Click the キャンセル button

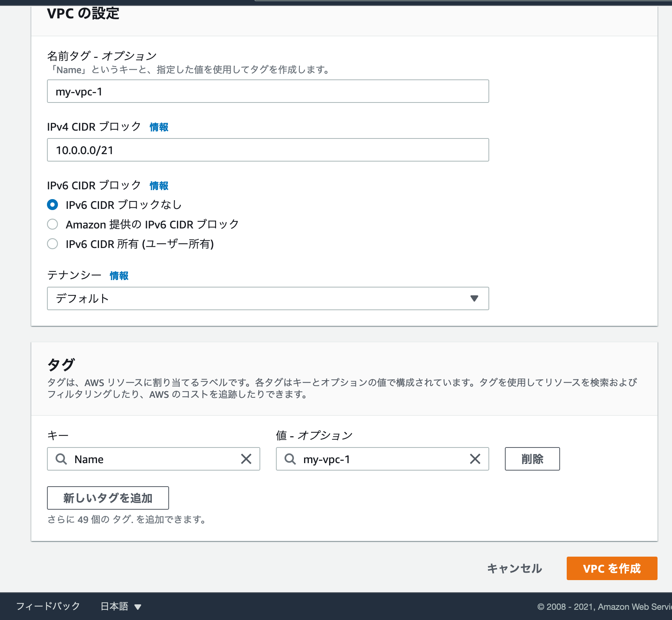[514, 568]
